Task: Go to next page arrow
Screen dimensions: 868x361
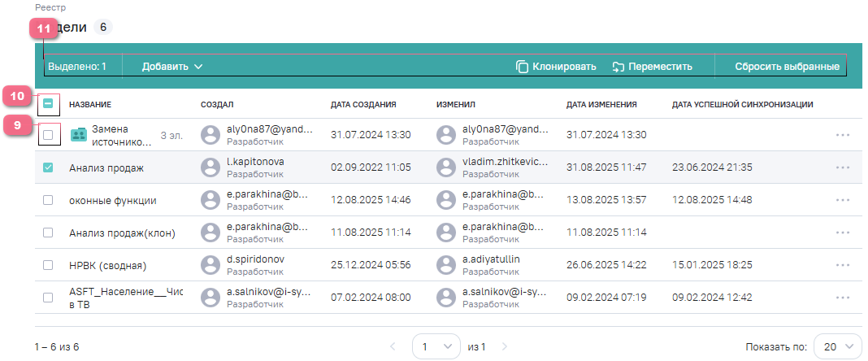Action: [x=504, y=346]
